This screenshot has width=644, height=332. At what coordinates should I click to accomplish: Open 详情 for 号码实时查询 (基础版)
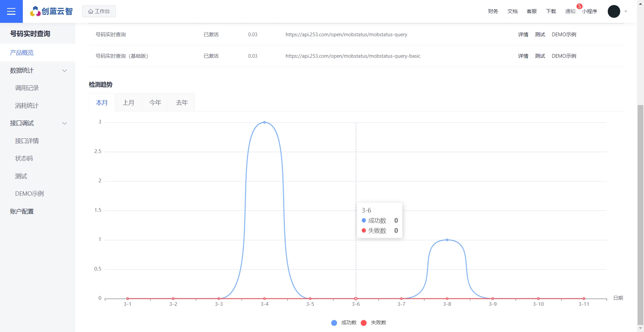(x=523, y=56)
